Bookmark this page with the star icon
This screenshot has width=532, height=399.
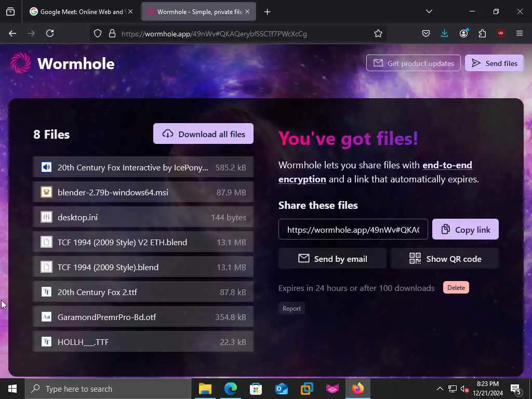pos(378,33)
